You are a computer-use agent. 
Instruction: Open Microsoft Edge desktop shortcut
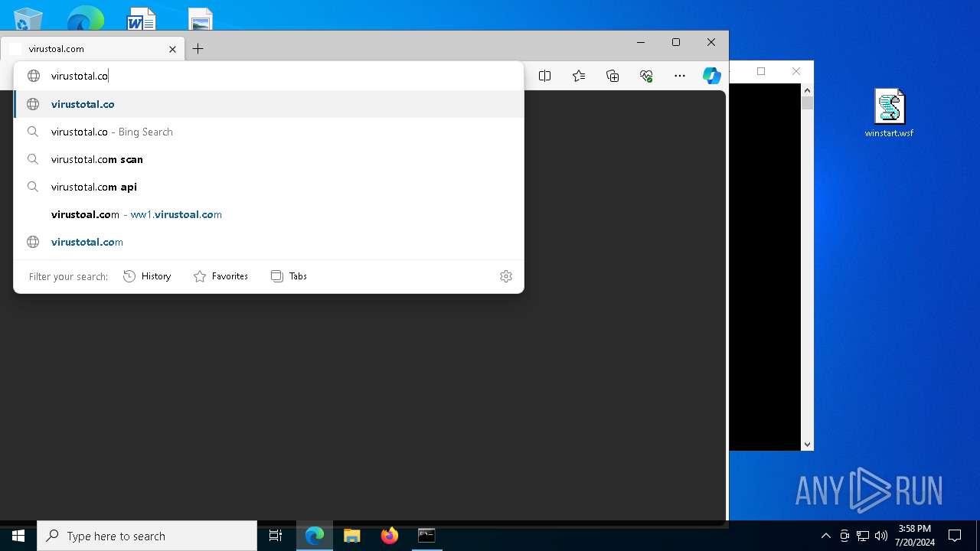pyautogui.click(x=85, y=18)
